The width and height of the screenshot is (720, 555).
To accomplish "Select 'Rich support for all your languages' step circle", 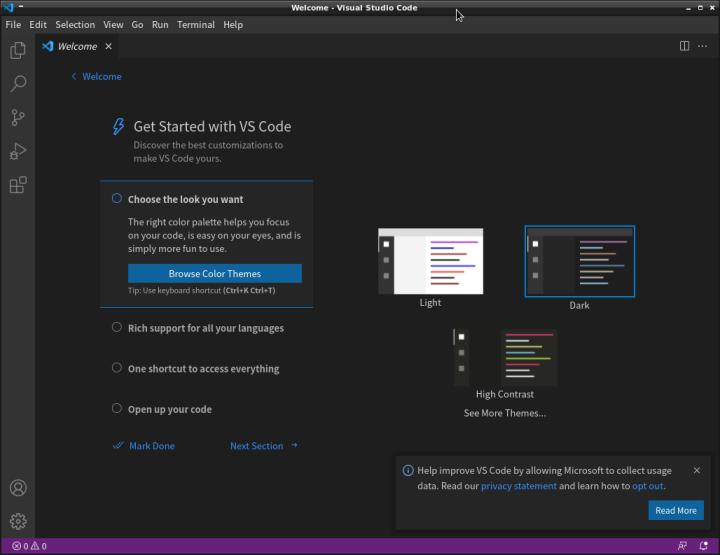I will [x=117, y=327].
